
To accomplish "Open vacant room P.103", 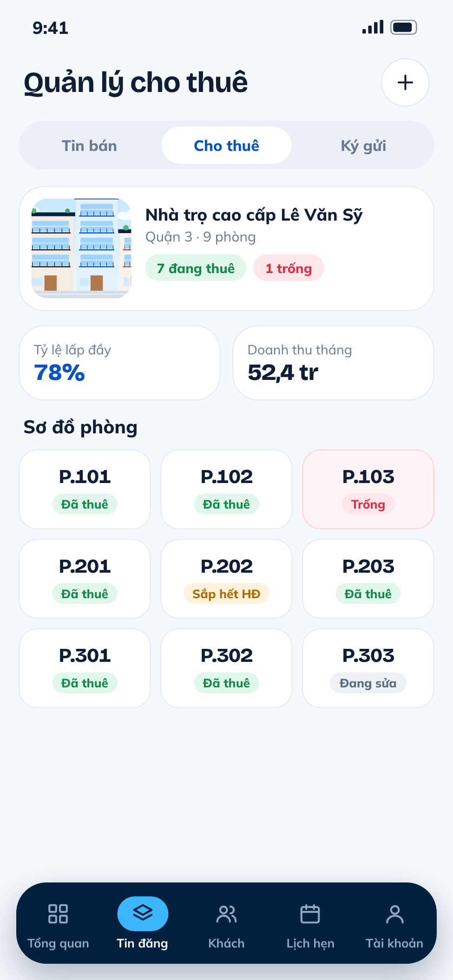I will point(368,490).
